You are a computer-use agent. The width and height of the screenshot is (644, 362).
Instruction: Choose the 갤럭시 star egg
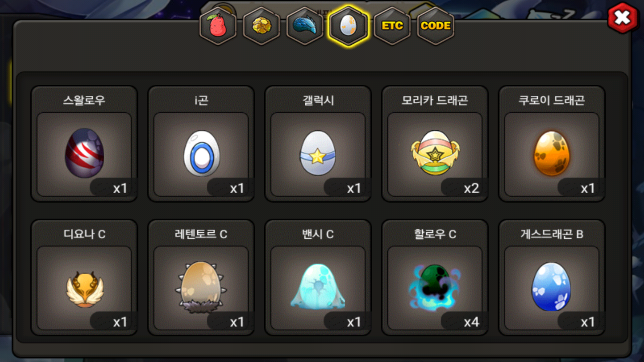click(x=318, y=153)
